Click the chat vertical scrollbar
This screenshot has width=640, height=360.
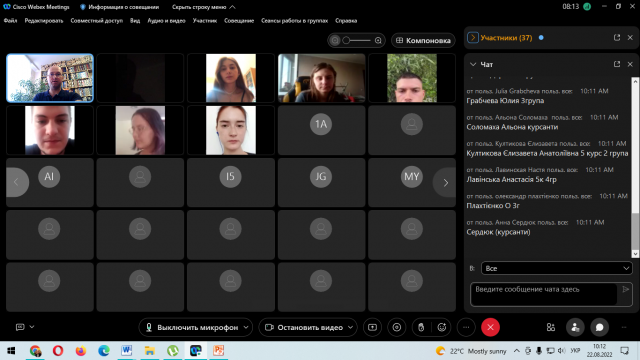(635, 167)
